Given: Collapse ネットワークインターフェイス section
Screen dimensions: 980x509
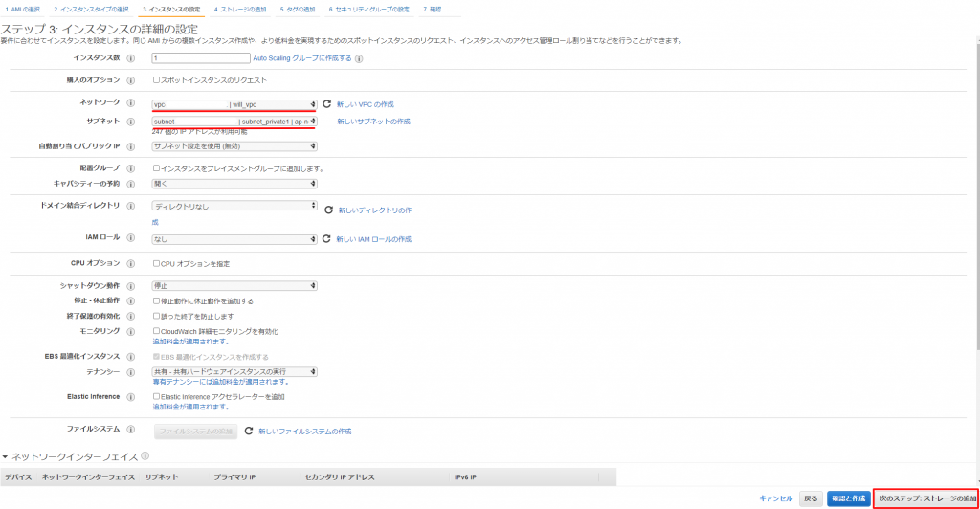Looking at the screenshot, I should pos(5,457).
